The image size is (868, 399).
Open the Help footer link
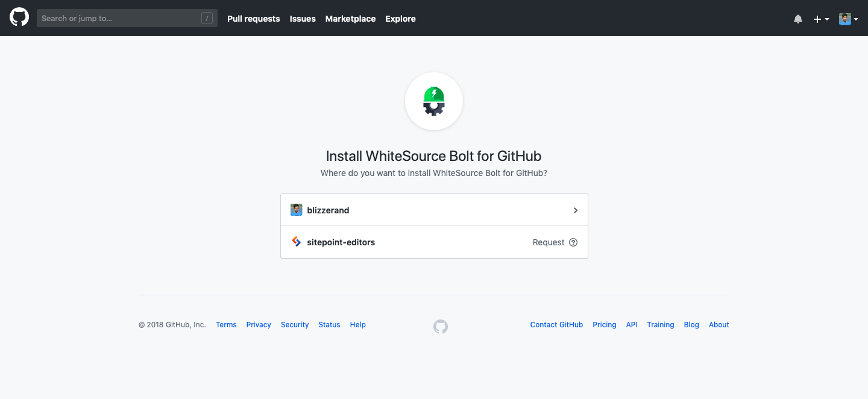coord(358,325)
